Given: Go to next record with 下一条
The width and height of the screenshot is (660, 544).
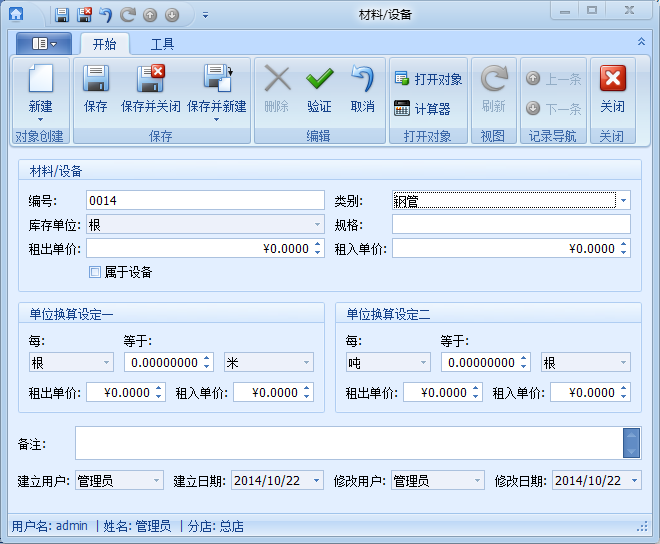Looking at the screenshot, I should [554, 109].
